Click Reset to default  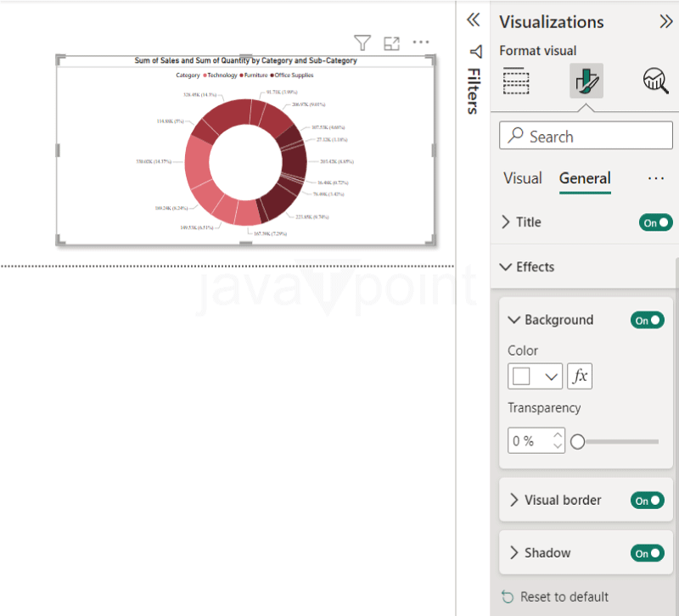564,596
